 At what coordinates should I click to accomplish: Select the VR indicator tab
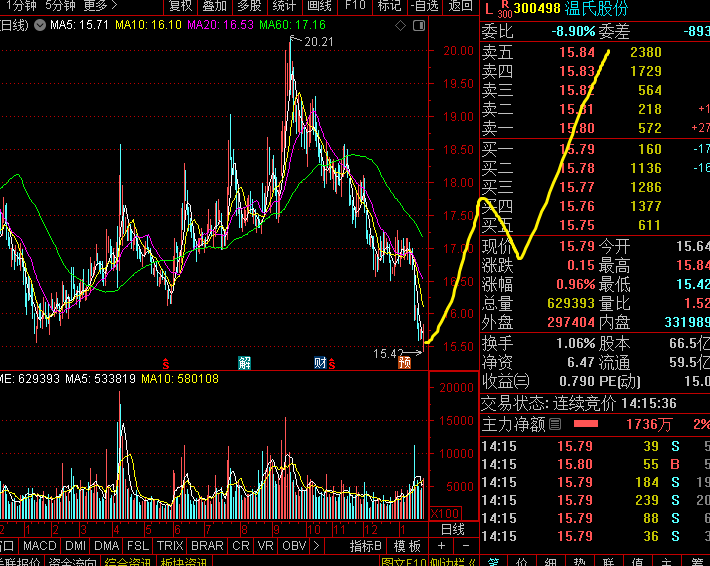(265, 546)
